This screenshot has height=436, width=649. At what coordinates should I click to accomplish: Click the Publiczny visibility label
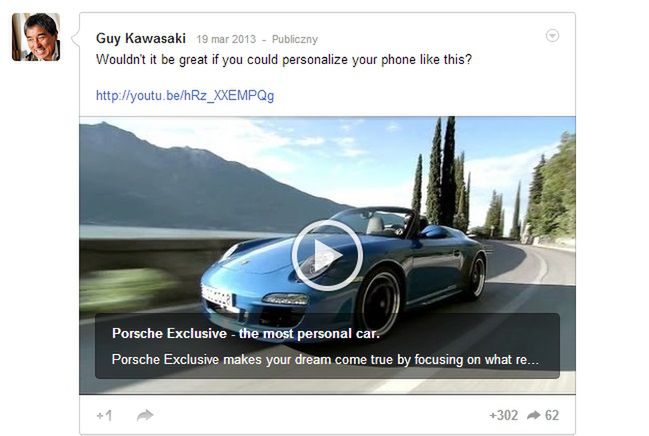pyautogui.click(x=295, y=40)
